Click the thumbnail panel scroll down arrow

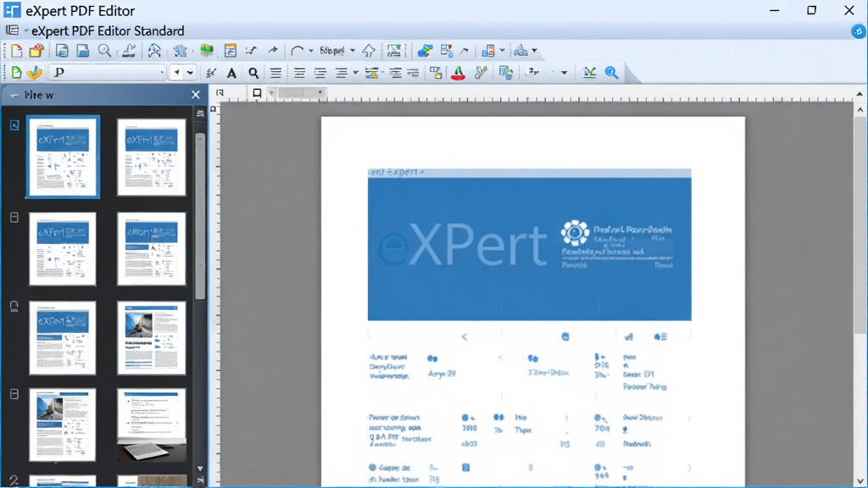coord(200,468)
